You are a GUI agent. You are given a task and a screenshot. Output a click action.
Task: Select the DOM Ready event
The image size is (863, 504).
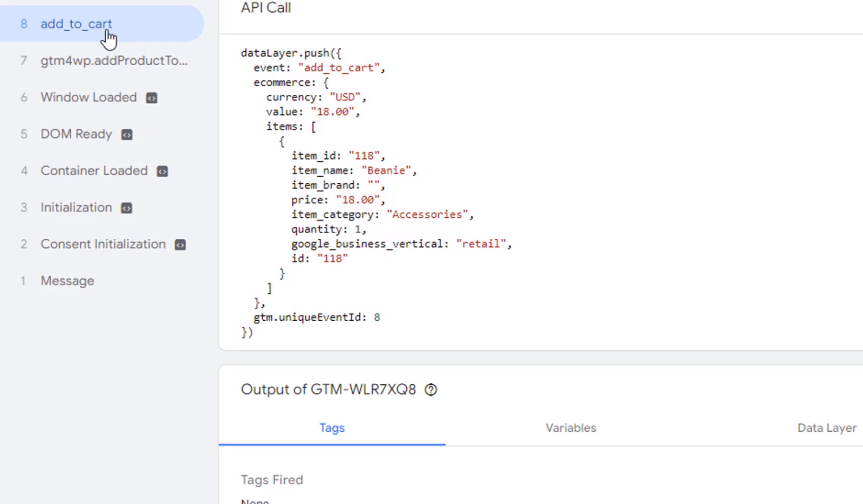(x=76, y=134)
